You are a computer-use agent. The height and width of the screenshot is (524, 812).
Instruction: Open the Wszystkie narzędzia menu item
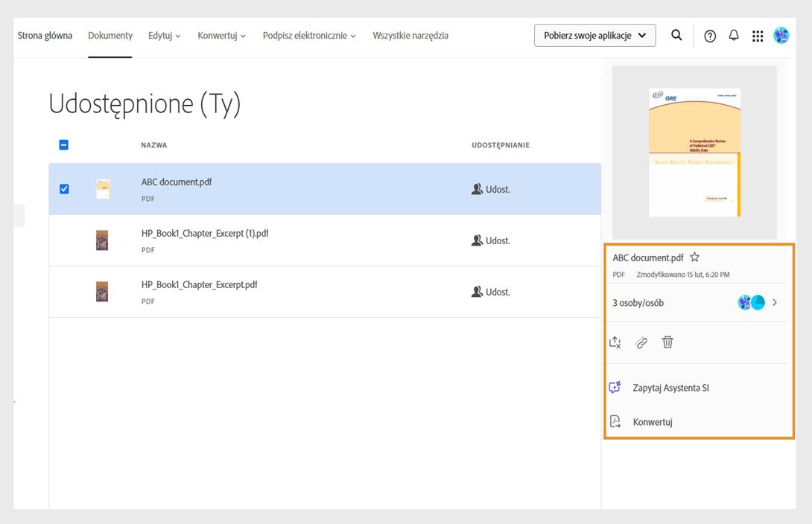[x=410, y=36]
